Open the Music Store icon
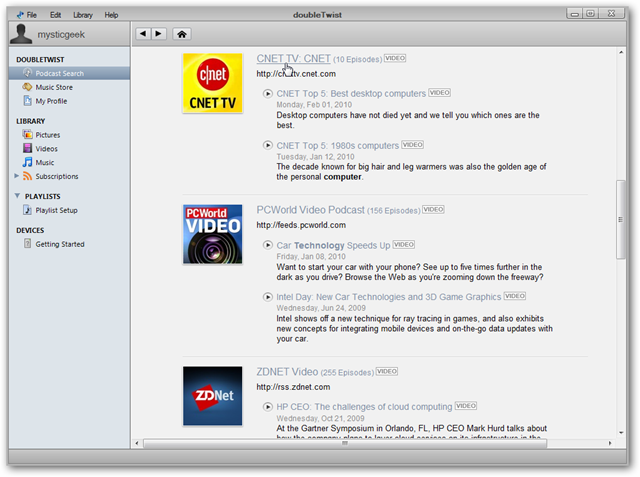The height and width of the screenshot is (477, 640). point(27,87)
